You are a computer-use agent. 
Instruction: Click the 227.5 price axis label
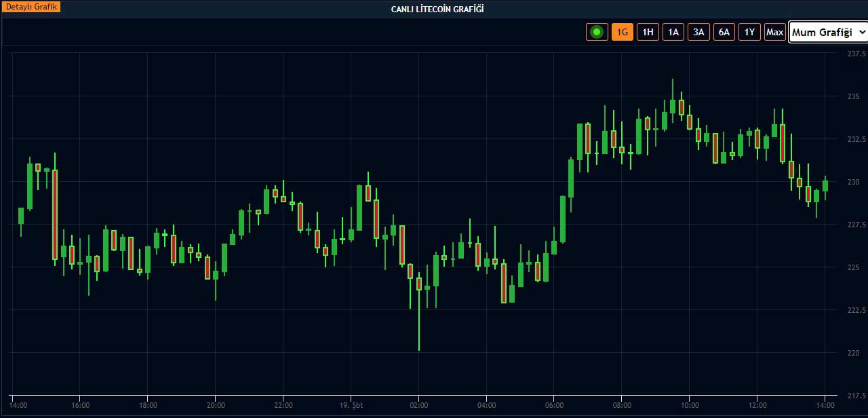(x=857, y=225)
